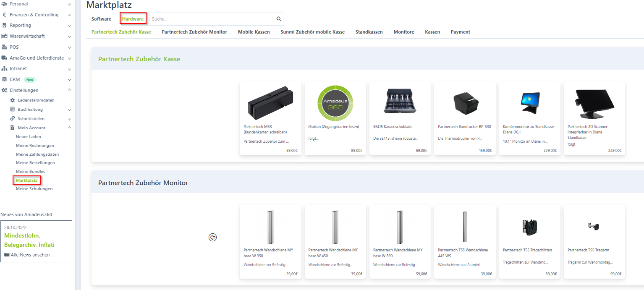Open 5E415 Kassenschublade product card
644x290 pixels.
(x=400, y=118)
